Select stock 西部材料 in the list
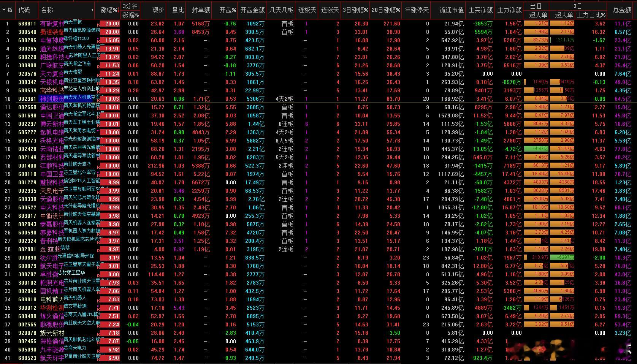 click(x=52, y=157)
